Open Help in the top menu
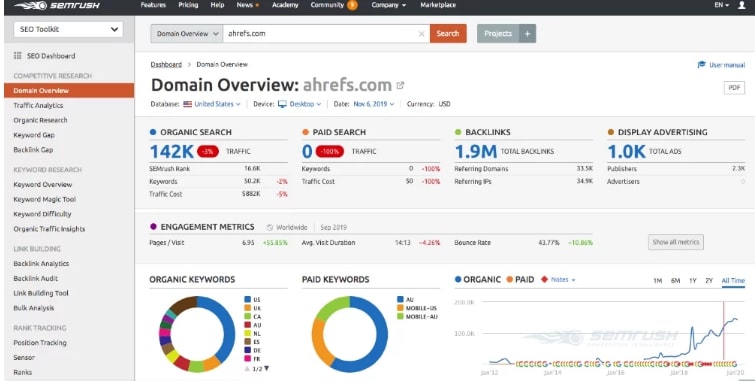 pyautogui.click(x=217, y=5)
